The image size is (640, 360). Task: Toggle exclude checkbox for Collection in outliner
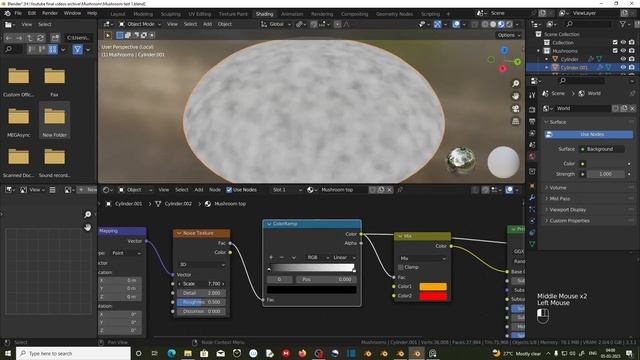point(615,42)
